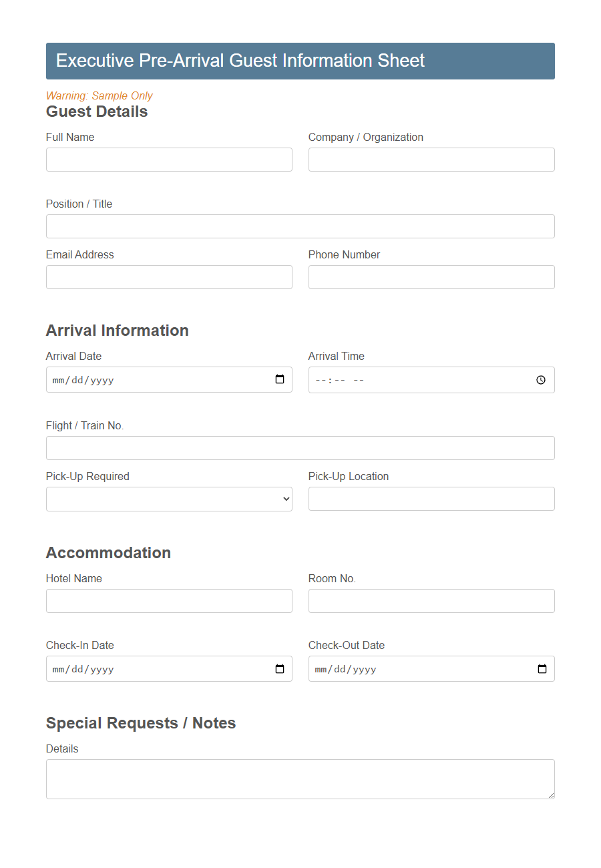Viewport: 601px width, 868px height.
Task: Expand the Pick-Up Required dropdown
Action: tap(282, 498)
